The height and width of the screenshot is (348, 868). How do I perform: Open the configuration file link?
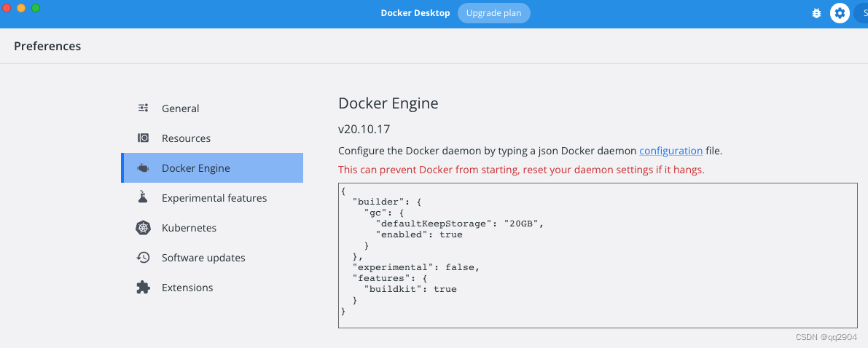671,151
